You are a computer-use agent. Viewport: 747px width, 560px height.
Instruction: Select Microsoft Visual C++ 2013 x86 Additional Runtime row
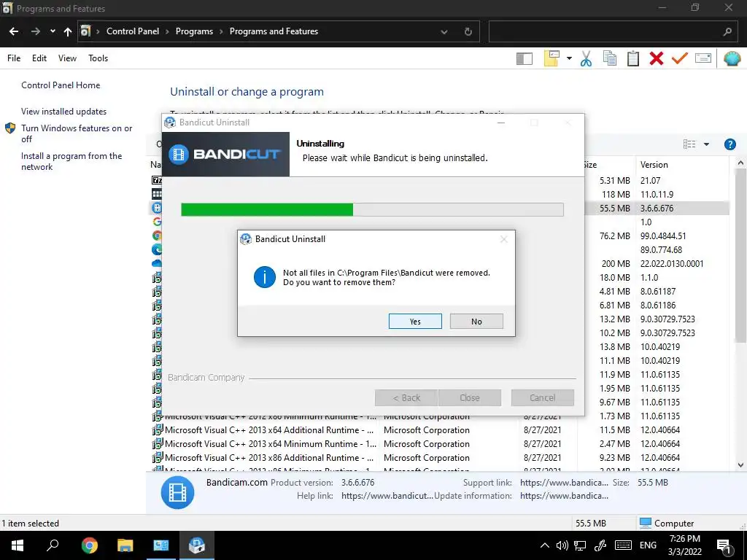[x=440, y=458]
